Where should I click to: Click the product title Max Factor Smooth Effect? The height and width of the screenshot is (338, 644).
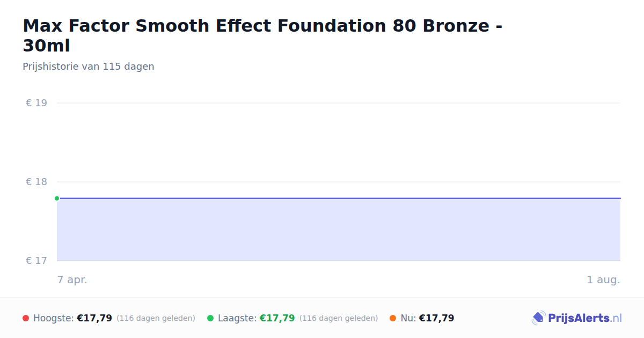click(263, 35)
